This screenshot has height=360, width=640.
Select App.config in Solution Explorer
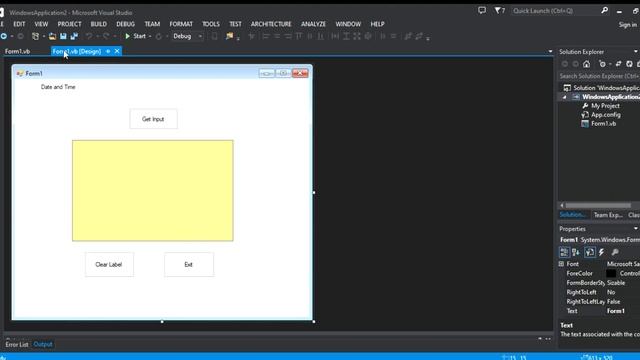(606, 115)
